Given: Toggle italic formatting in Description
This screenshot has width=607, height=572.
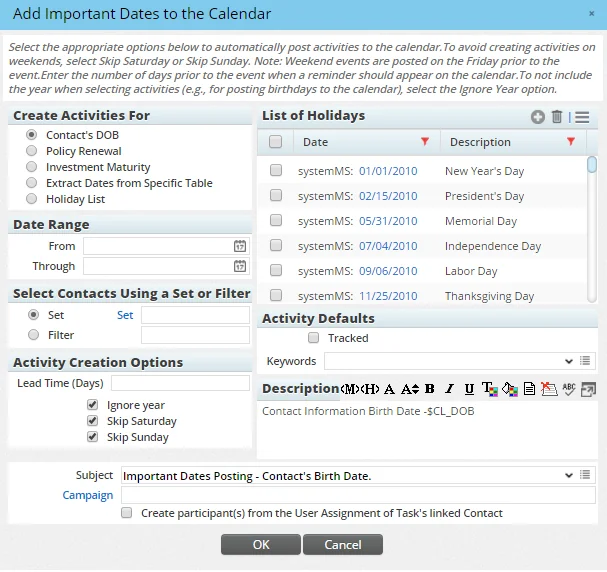Looking at the screenshot, I should 449,389.
